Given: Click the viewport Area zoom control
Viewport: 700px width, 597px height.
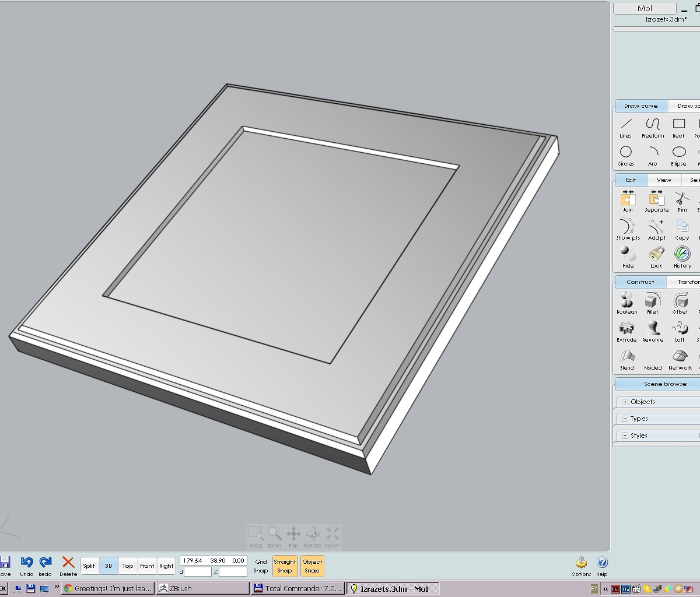Looking at the screenshot, I should point(256,537).
